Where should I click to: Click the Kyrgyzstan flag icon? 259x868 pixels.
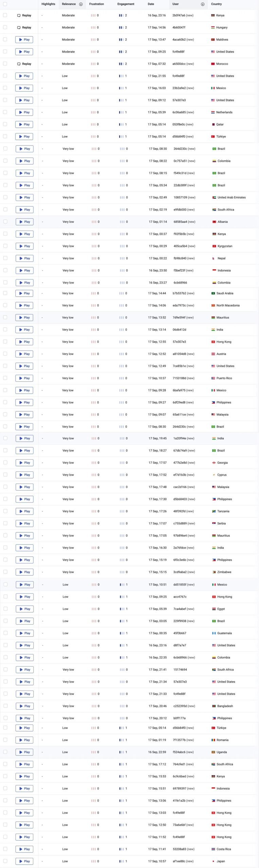coord(214,246)
